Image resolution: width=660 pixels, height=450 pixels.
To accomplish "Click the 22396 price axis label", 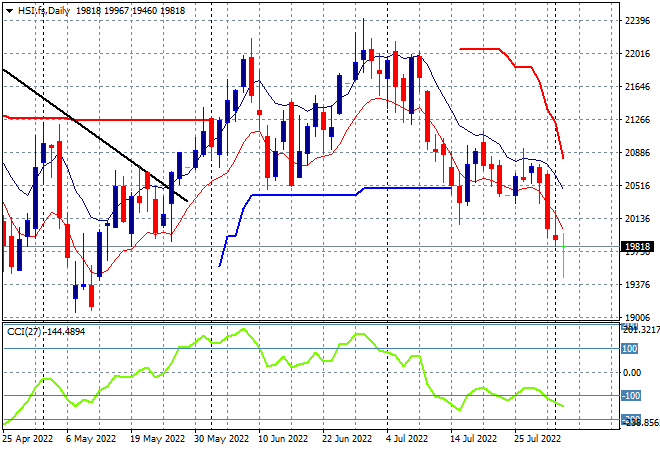I will (637, 21).
